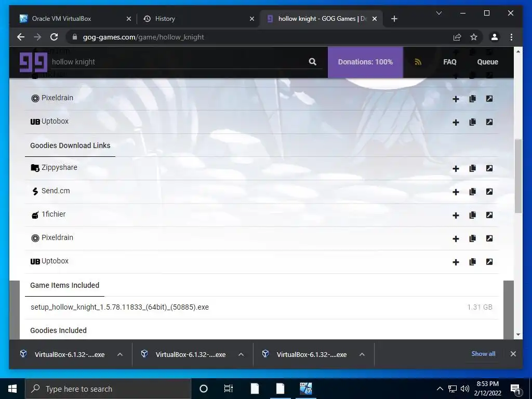Copy the Goodies Pixeldrain link
Image resolution: width=532 pixels, height=399 pixels.
coord(472,238)
